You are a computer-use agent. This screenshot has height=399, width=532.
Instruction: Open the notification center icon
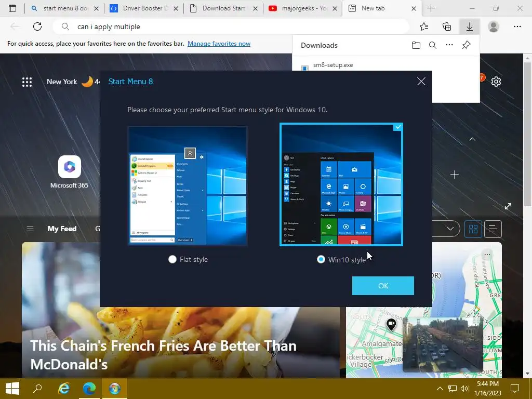point(515,389)
